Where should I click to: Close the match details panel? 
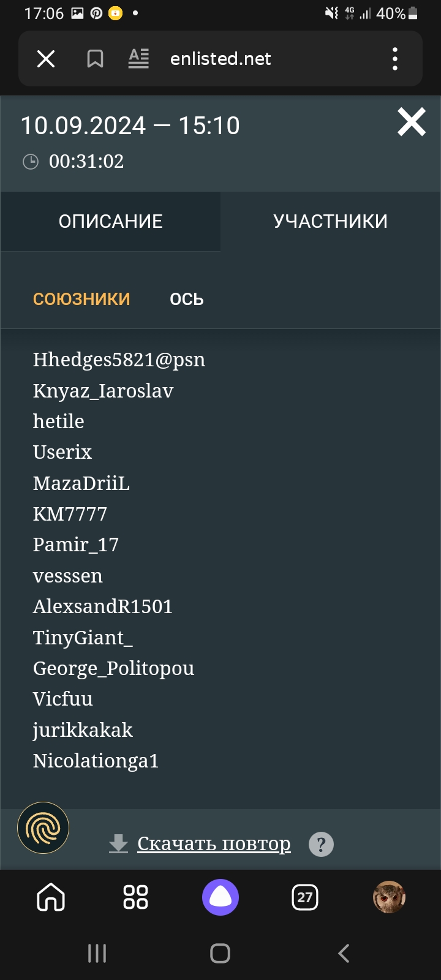pos(412,122)
